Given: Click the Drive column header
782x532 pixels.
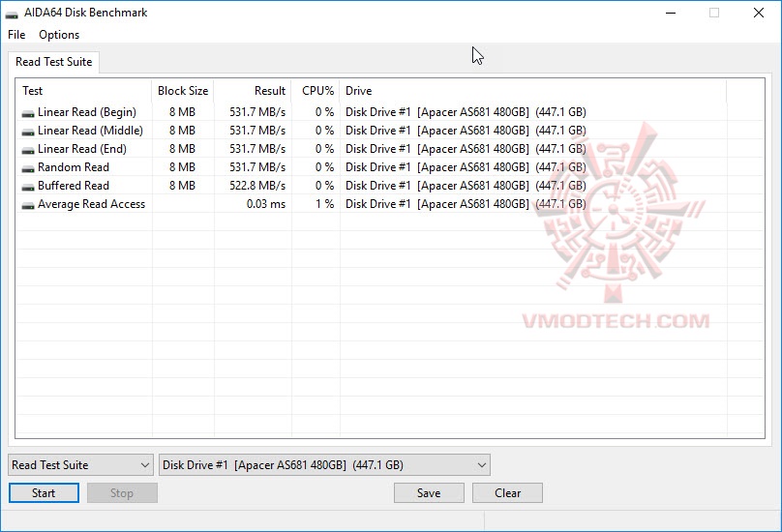Looking at the screenshot, I should coord(533,91).
